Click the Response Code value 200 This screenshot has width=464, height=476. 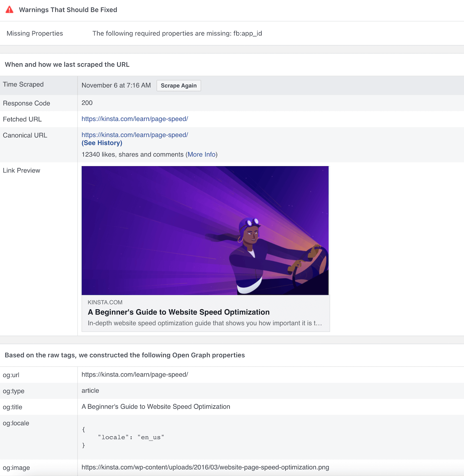tap(87, 103)
